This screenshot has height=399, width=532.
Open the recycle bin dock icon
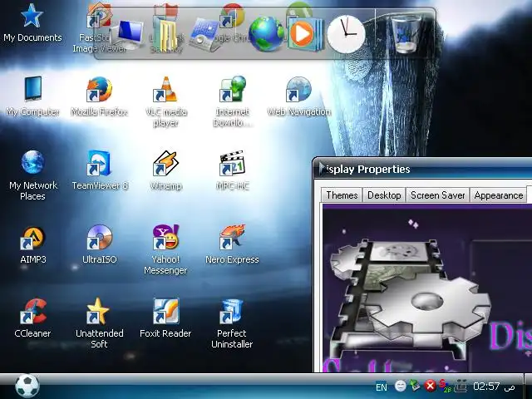pyautogui.click(x=406, y=35)
